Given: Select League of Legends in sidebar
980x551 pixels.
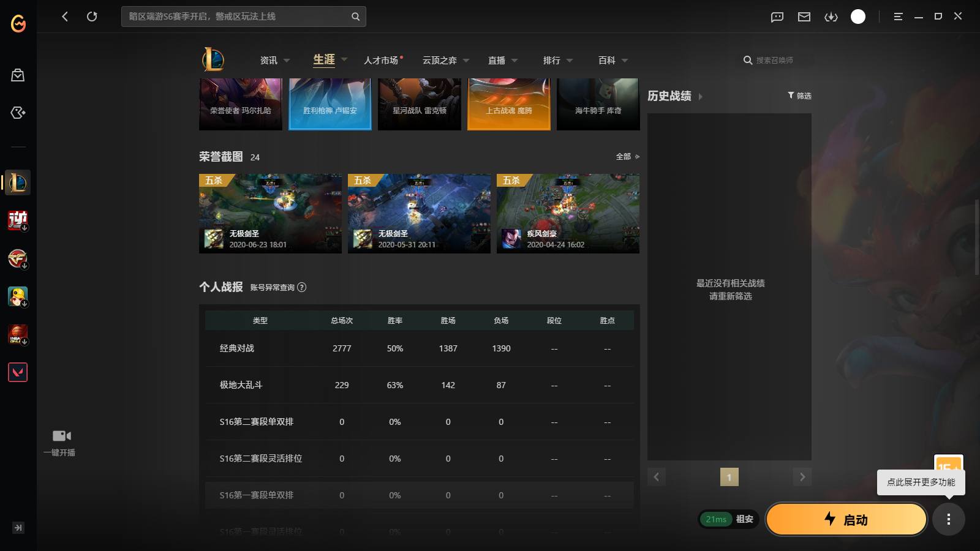Looking at the screenshot, I should (x=18, y=182).
